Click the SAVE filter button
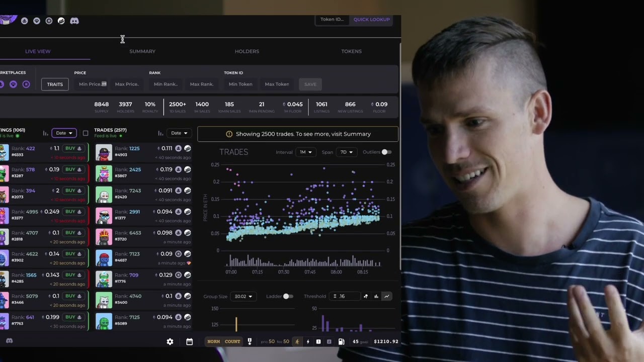This screenshot has height=362, width=644. [310, 84]
